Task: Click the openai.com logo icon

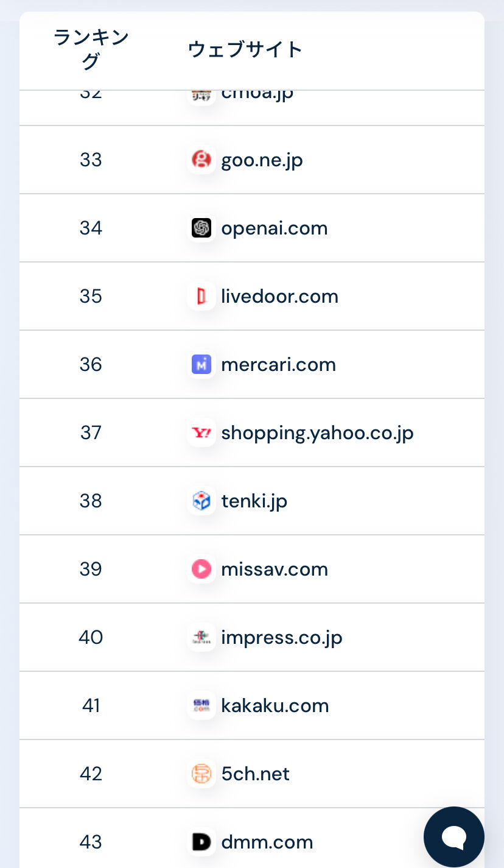Action: [x=201, y=228]
